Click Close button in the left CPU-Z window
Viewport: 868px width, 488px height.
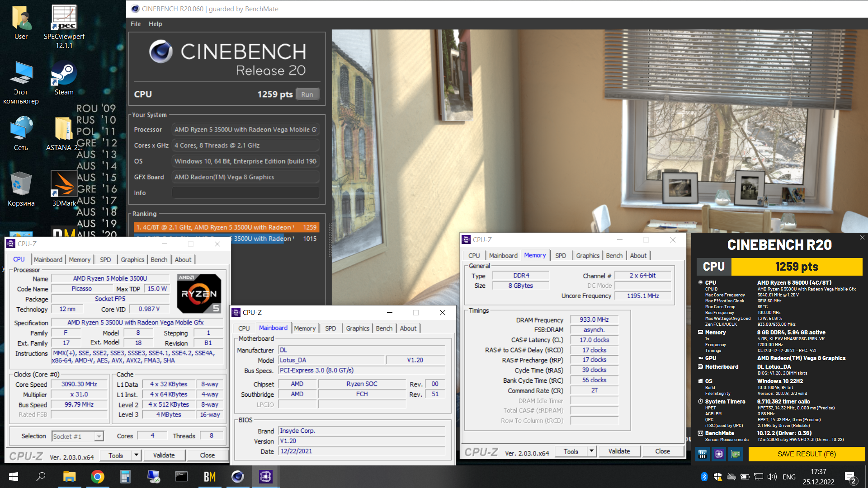click(207, 455)
